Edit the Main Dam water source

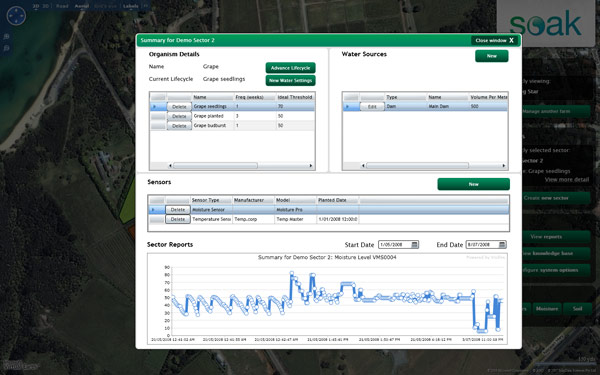[372, 107]
